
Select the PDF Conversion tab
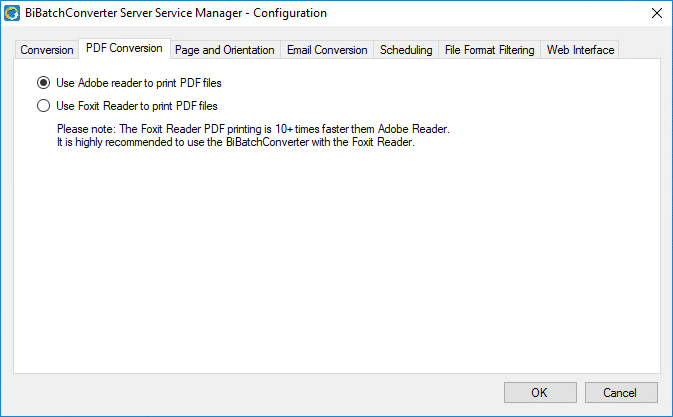pyautogui.click(x=124, y=48)
